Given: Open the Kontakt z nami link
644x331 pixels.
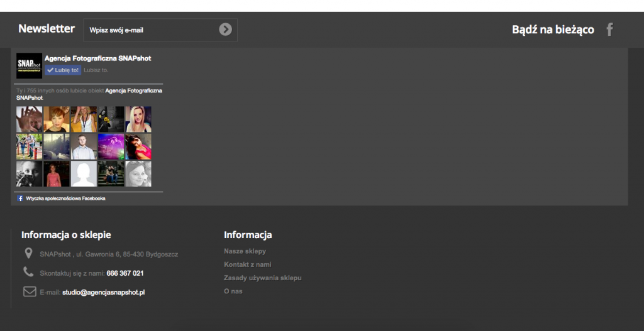Looking at the screenshot, I should 247,264.
